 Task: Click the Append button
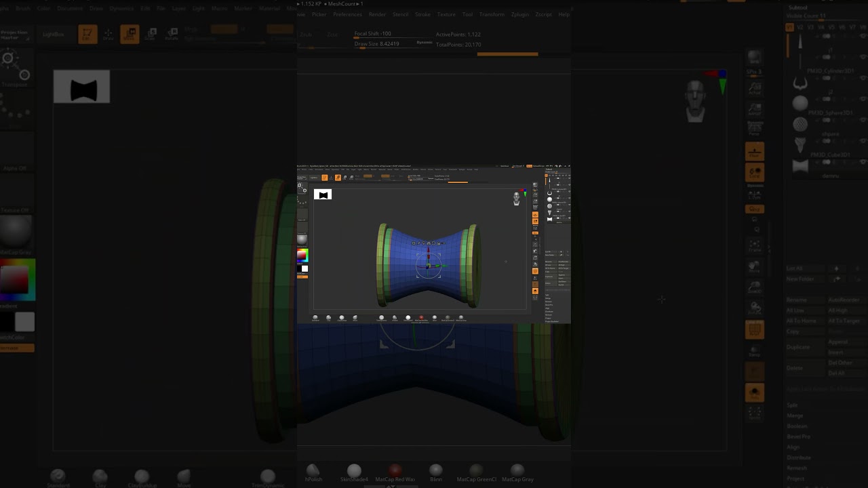846,342
